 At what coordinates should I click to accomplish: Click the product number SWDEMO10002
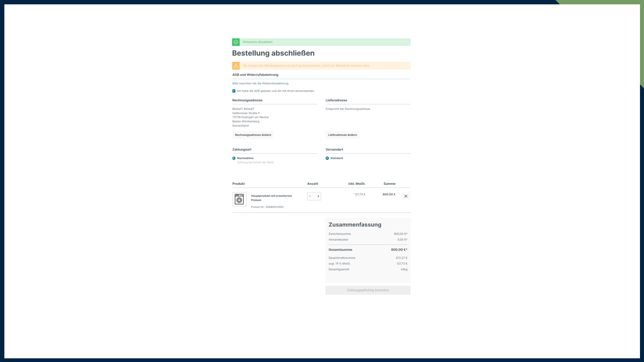[x=267, y=207]
